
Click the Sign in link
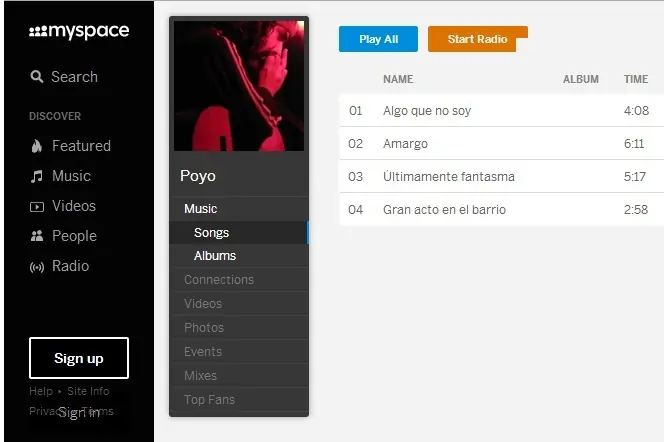pyautogui.click(x=79, y=412)
